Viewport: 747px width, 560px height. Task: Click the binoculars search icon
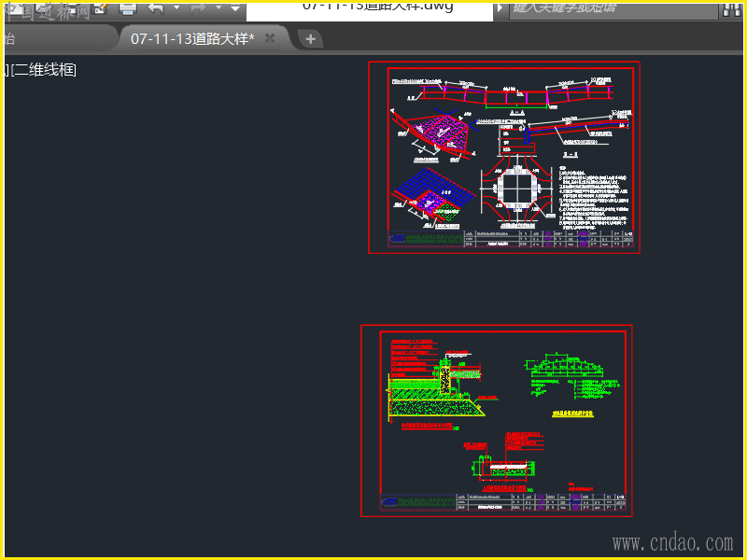[732, 9]
